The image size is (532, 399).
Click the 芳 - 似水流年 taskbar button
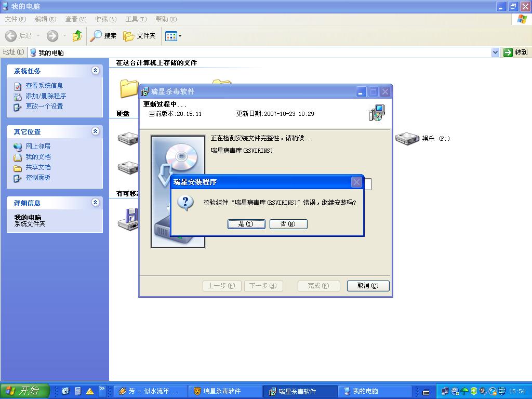click(149, 391)
